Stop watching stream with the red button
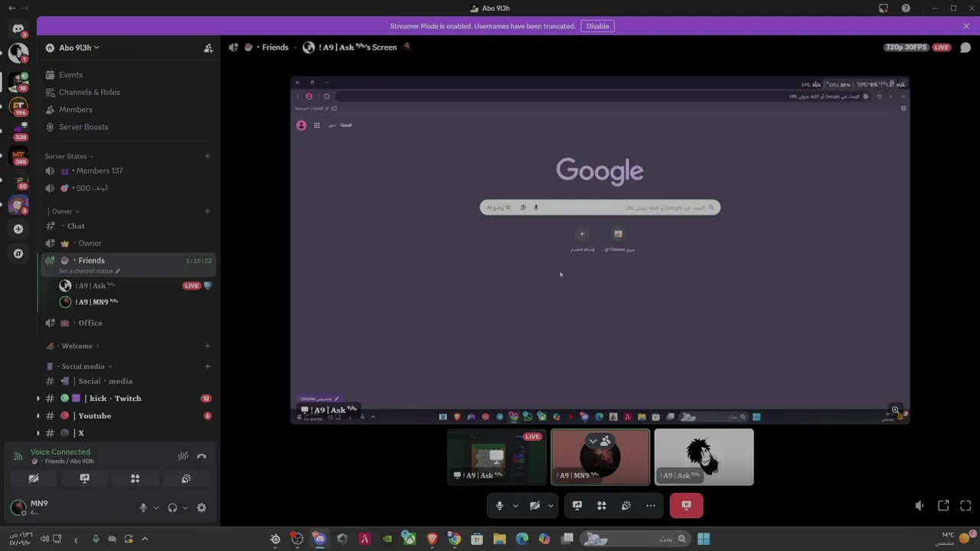980x551 pixels. pos(686,505)
